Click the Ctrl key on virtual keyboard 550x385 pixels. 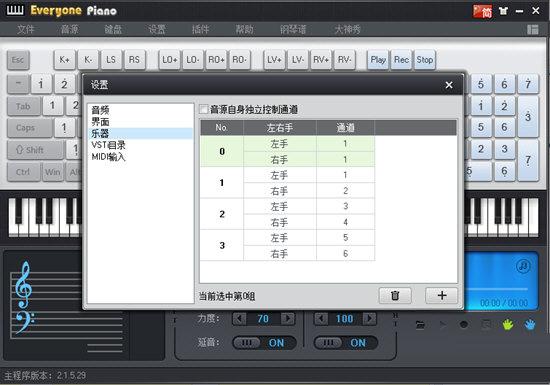(24, 172)
